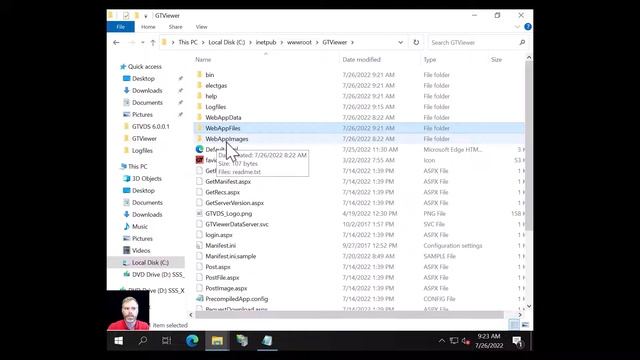Viewport: 640px width, 360px height.
Task: Select inetpub in address breadcrumb
Action: (266, 42)
